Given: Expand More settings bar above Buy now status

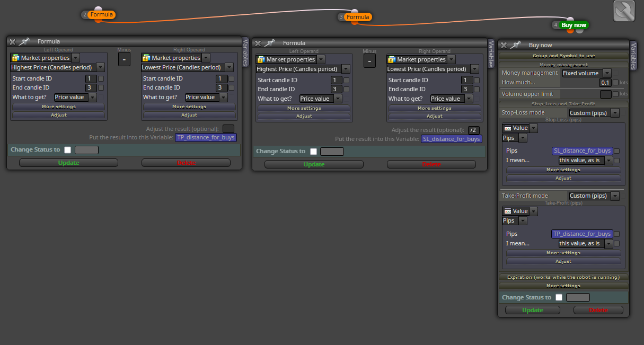Looking at the screenshot, I should [563, 286].
